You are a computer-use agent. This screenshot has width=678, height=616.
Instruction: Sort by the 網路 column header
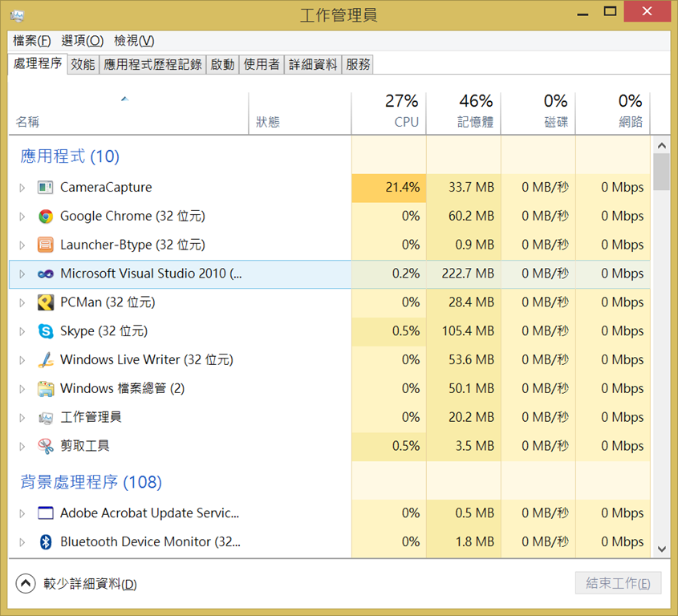click(613, 112)
